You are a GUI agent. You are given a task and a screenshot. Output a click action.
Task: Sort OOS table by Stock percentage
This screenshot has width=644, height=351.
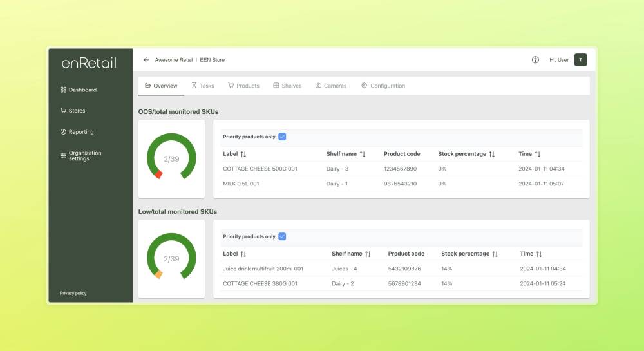pyautogui.click(x=491, y=154)
